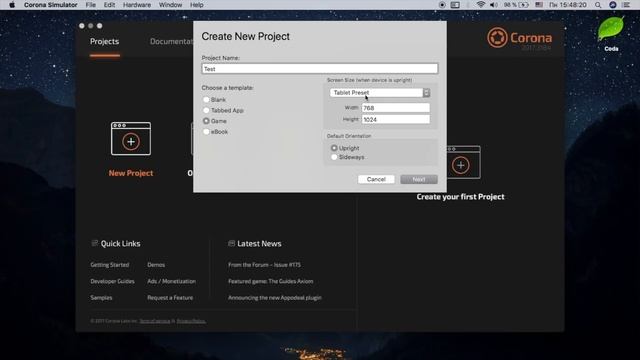Click the volume icon in menu bar

pyautogui.click(x=493, y=5)
